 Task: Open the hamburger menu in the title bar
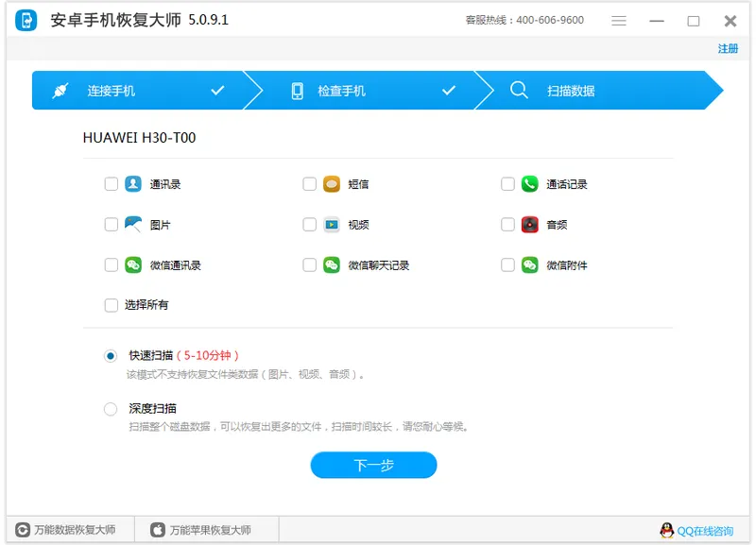click(x=619, y=21)
